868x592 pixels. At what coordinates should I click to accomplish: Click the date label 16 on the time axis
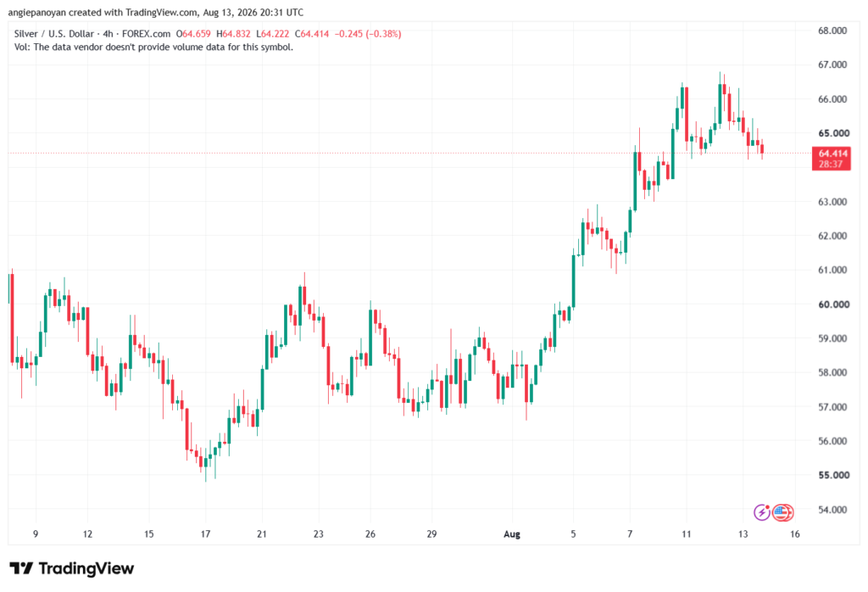[x=795, y=533]
